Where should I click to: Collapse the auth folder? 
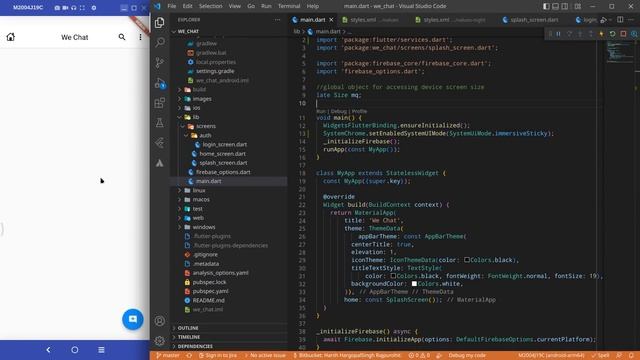coord(205,135)
